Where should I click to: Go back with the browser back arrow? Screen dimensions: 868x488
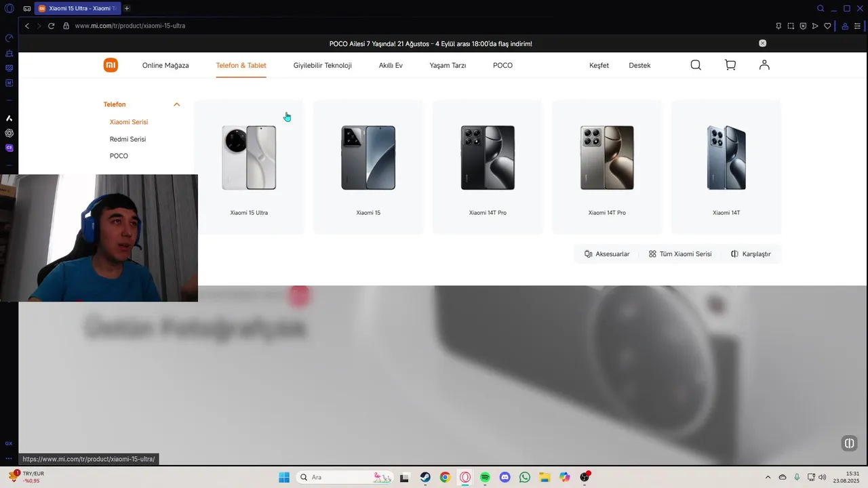[27, 26]
